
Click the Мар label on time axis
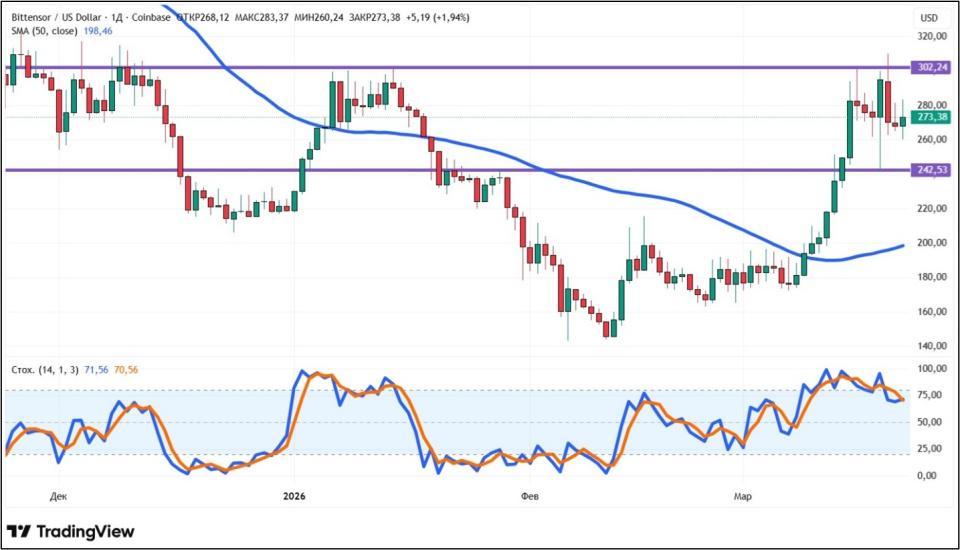tap(742, 495)
